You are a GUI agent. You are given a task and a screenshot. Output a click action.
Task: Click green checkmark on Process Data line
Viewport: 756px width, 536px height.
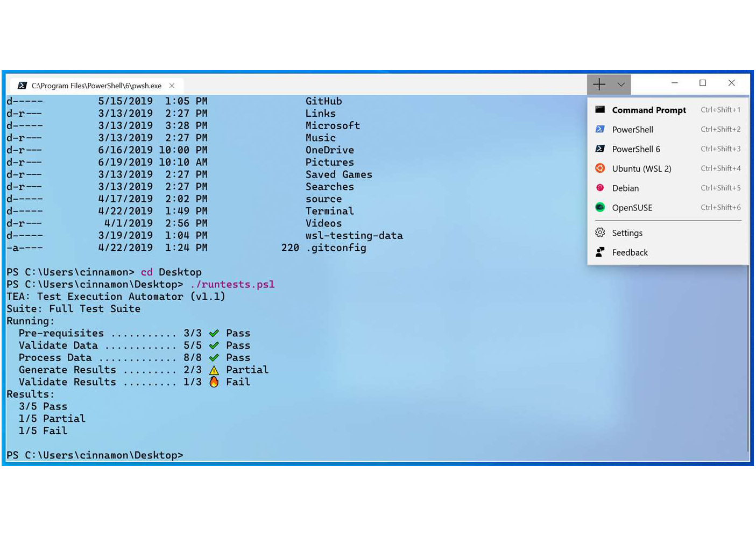click(x=214, y=358)
